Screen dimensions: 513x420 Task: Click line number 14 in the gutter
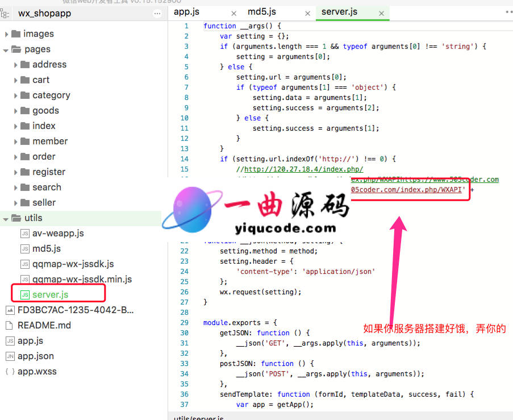click(x=185, y=159)
